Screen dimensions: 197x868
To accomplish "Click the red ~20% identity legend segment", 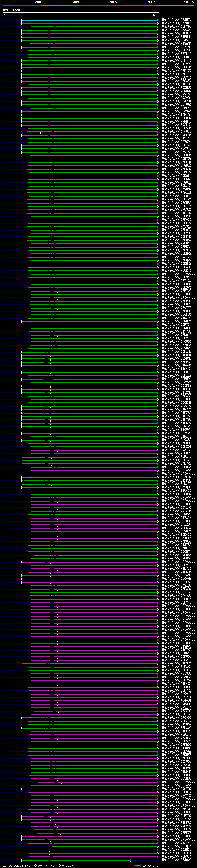I will point(22,6).
